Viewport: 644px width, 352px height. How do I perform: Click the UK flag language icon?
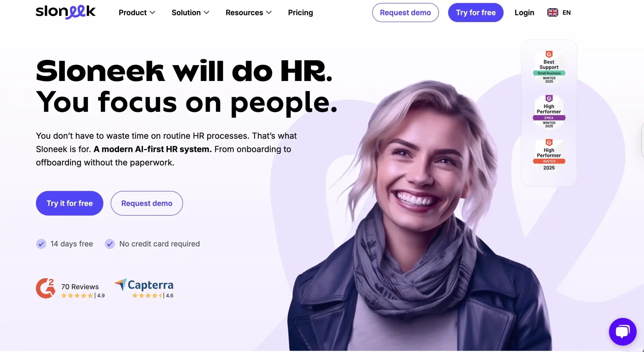point(552,13)
